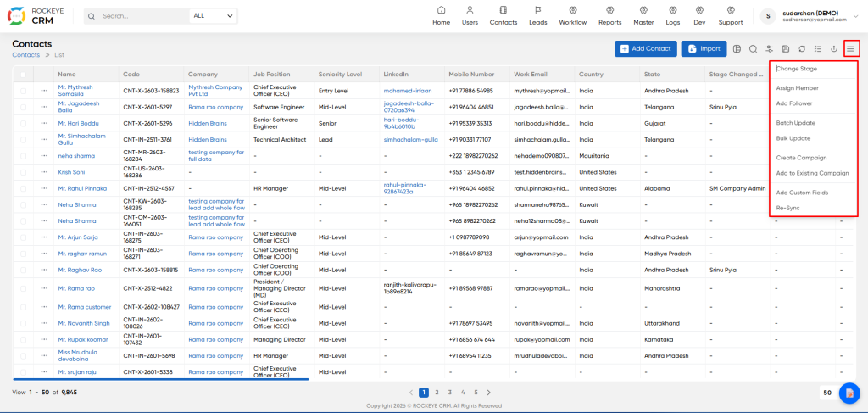Image resolution: width=868 pixels, height=413 pixels.
Task: Tick the checkbox for Mr. raghav ramun
Action: click(x=23, y=254)
